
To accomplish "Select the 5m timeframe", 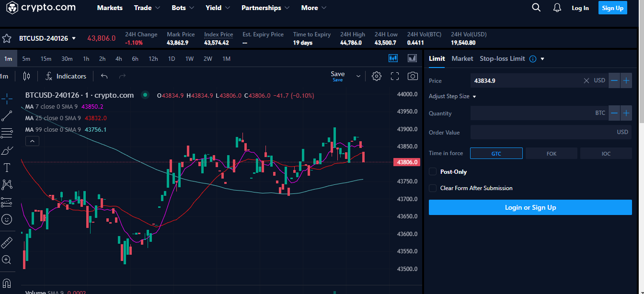I will (x=26, y=59).
